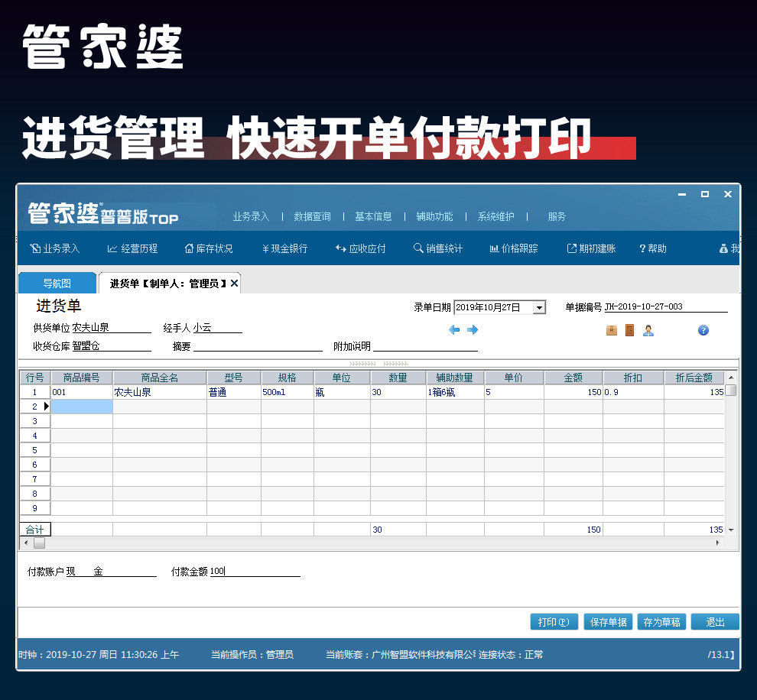Open 期初建账 toolbar item
The height and width of the screenshot is (700, 757).
pos(591,248)
